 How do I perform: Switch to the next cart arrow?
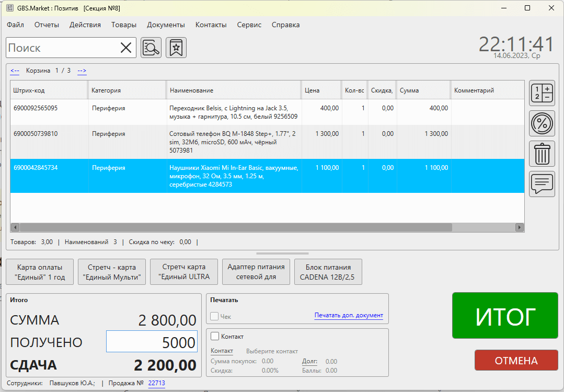click(82, 71)
